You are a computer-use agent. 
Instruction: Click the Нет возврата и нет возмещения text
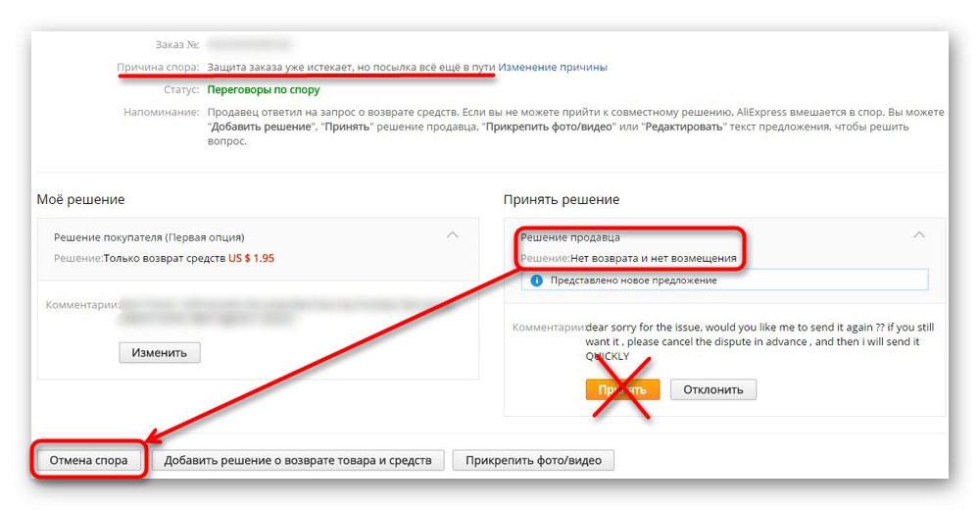[x=653, y=258]
